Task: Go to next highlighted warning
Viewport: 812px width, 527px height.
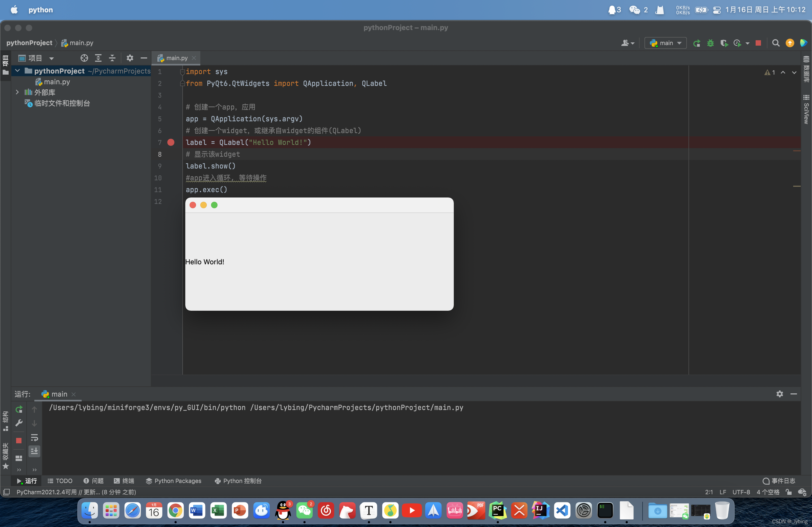Action: click(x=794, y=72)
